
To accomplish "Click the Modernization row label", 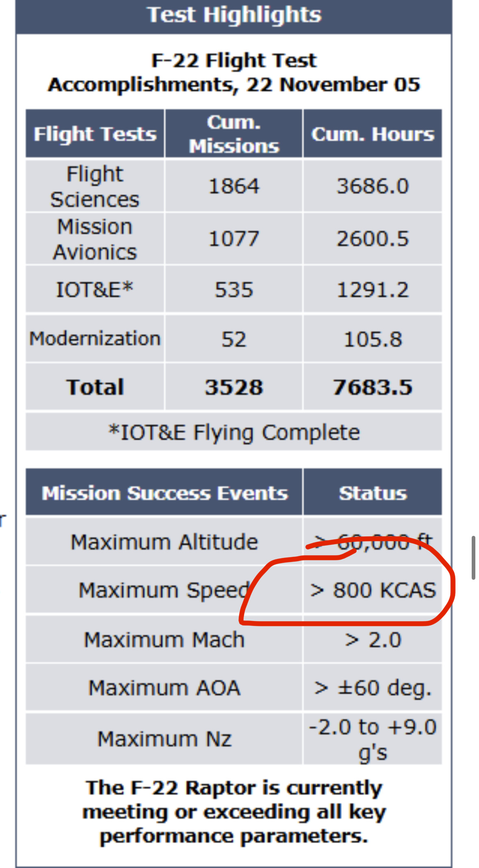I will point(95,339).
